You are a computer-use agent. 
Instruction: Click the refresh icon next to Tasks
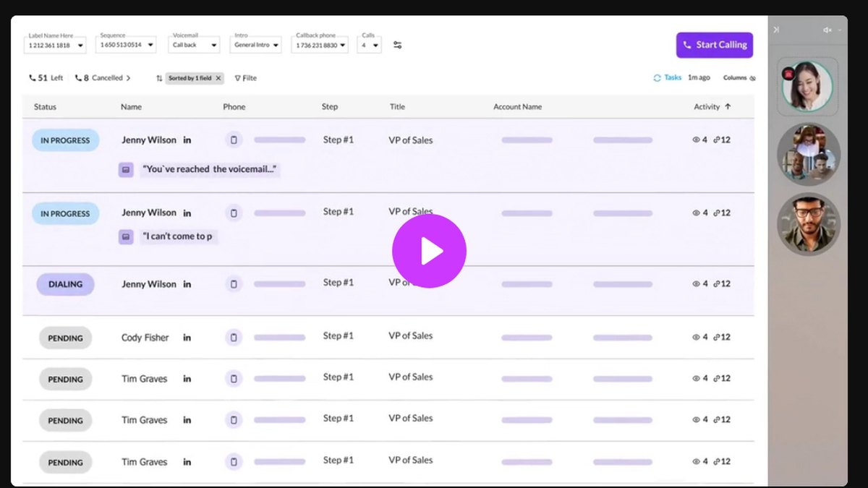(657, 77)
